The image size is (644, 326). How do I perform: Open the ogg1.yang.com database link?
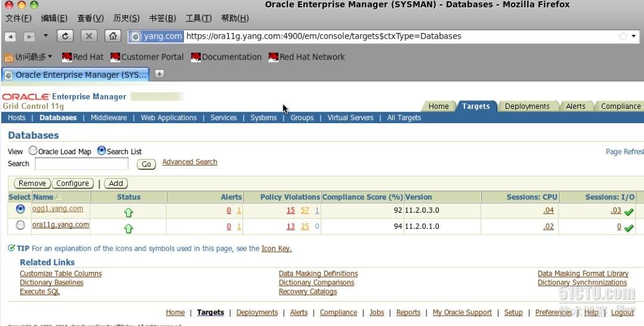pos(57,208)
